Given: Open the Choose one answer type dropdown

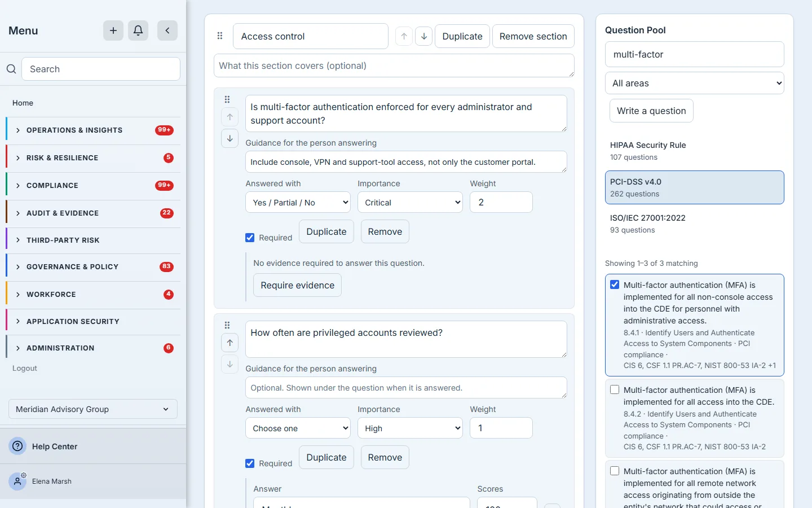Looking at the screenshot, I should pyautogui.click(x=298, y=428).
